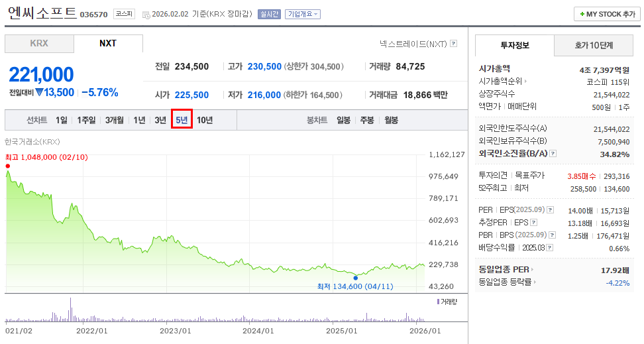This screenshot has width=644, height=344.
Task: Click the 시가총액 value 4조 7,397억원
Action: coord(604,70)
